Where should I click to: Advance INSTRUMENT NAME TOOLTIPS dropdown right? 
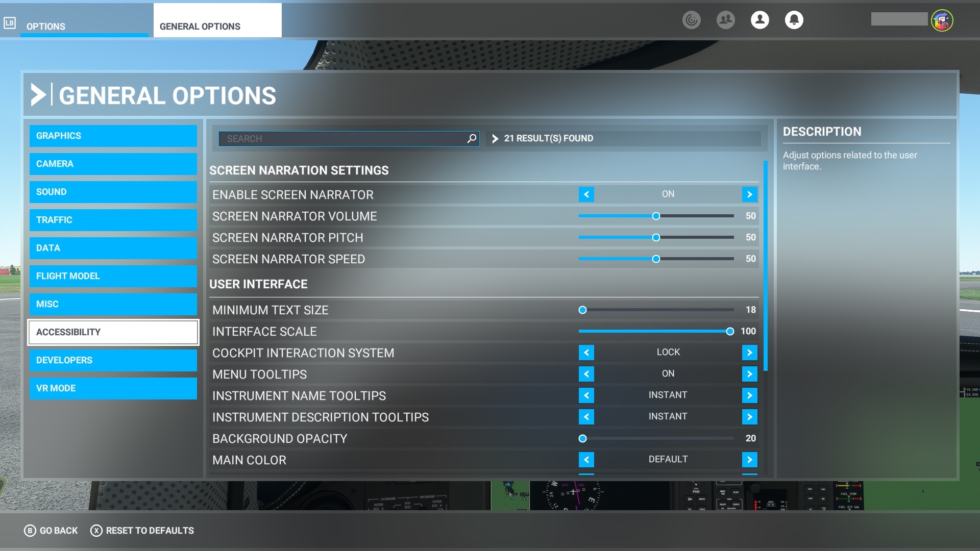coord(749,395)
